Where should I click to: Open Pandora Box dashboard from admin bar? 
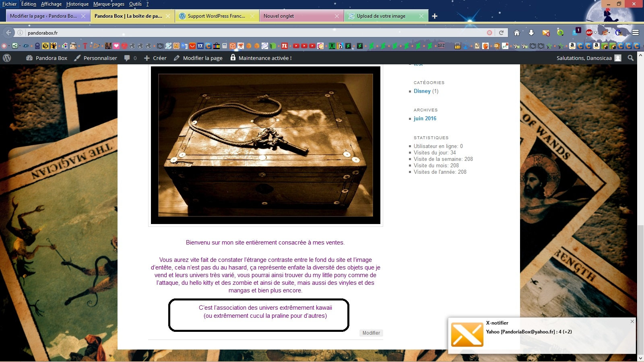click(47, 58)
